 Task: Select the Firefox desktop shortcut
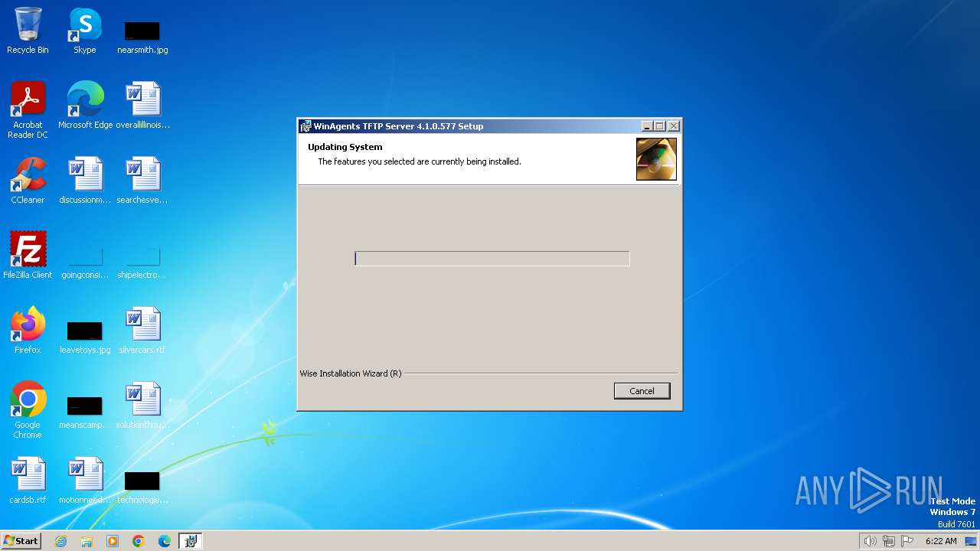[28, 331]
